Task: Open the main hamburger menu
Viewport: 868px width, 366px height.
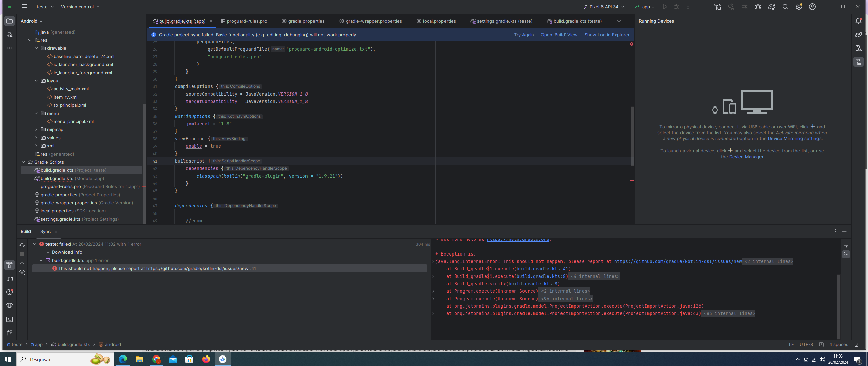Action: (x=24, y=7)
